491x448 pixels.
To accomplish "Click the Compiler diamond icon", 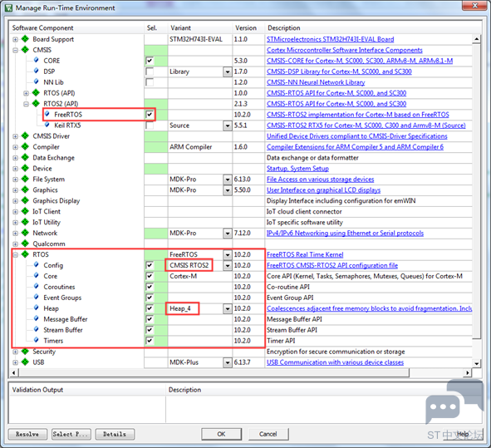I will 25,146.
